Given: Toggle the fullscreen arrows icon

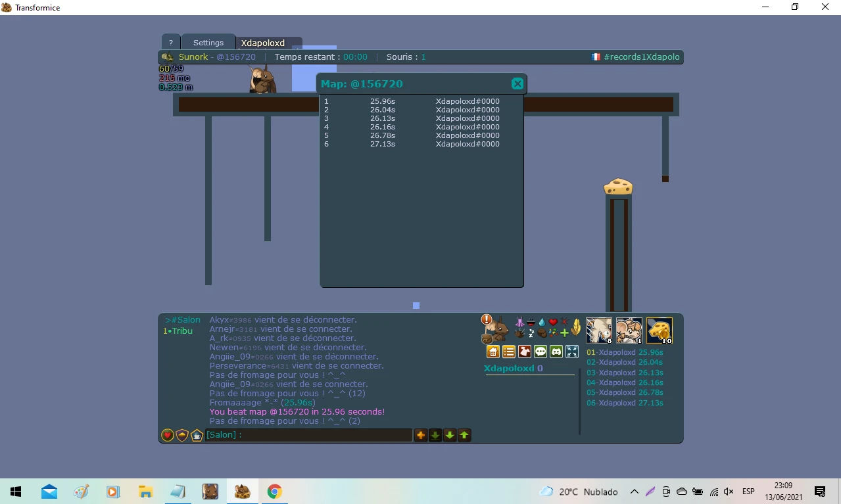Looking at the screenshot, I should [x=572, y=352].
